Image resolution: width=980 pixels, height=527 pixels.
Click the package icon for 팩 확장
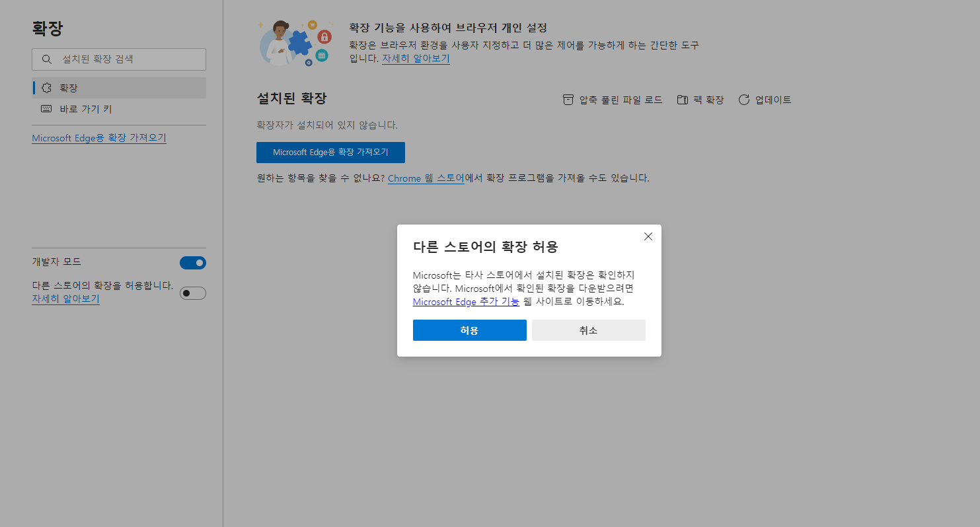click(683, 100)
